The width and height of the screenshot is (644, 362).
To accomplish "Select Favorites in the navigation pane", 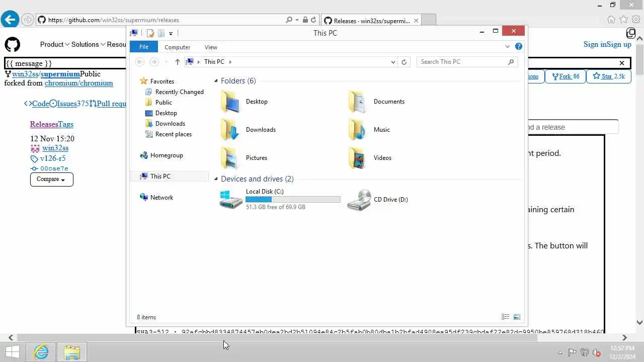I will tap(157, 81).
